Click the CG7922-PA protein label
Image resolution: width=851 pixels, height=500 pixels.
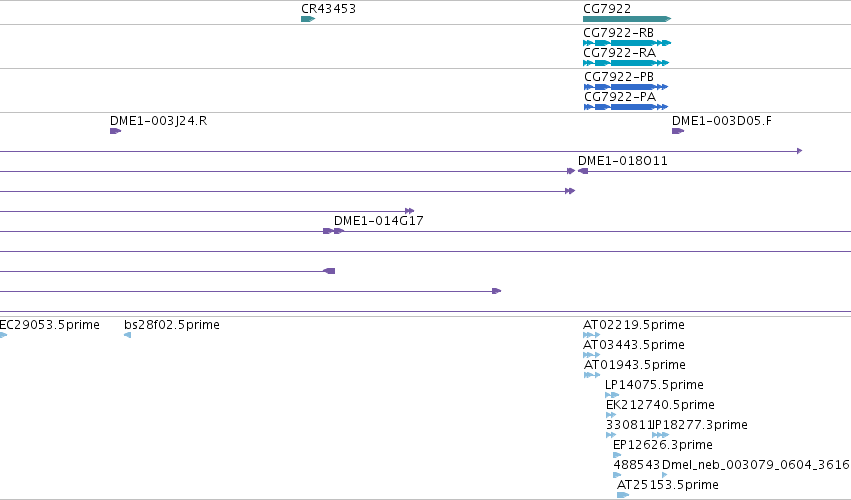[x=620, y=97]
